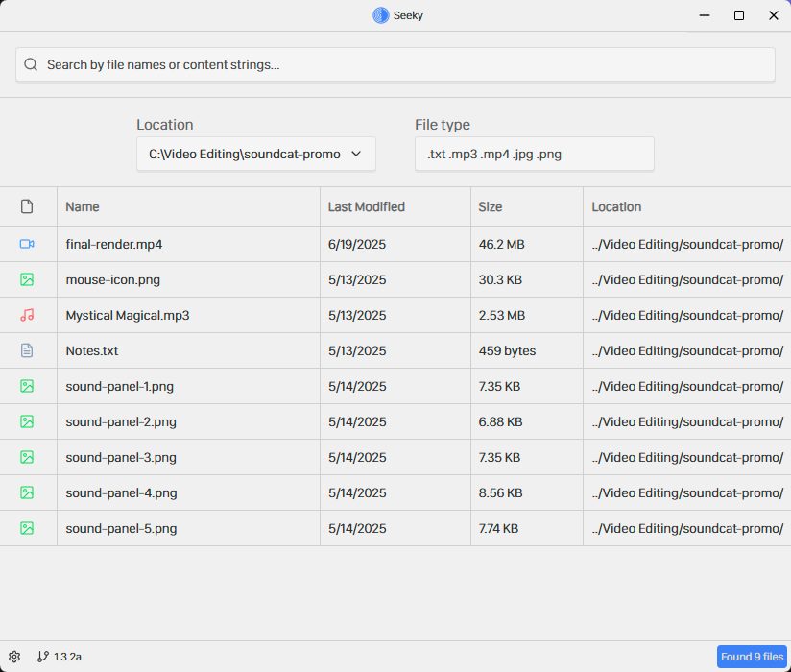This screenshot has height=672, width=791.
Task: Click location path of Notes.txt row
Action: pos(687,350)
